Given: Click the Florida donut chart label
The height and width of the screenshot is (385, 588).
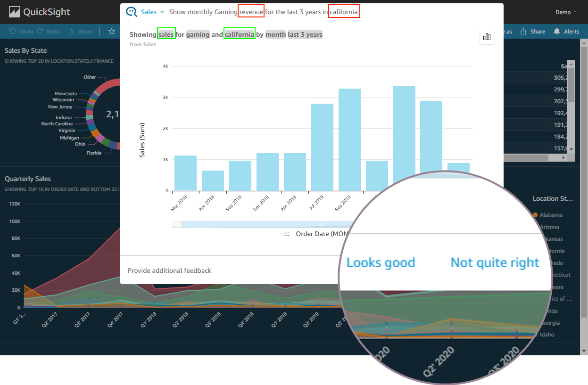Looking at the screenshot, I should 94,153.
